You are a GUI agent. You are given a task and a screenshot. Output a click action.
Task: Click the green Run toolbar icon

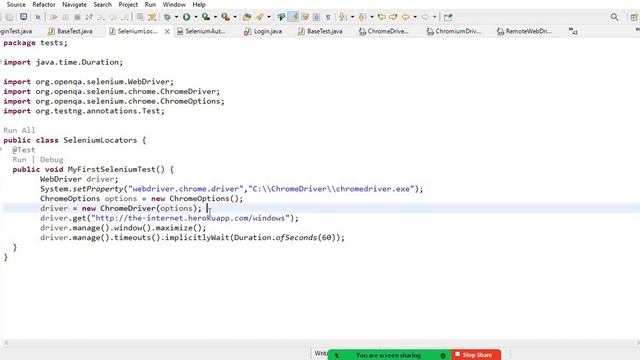click(187, 17)
